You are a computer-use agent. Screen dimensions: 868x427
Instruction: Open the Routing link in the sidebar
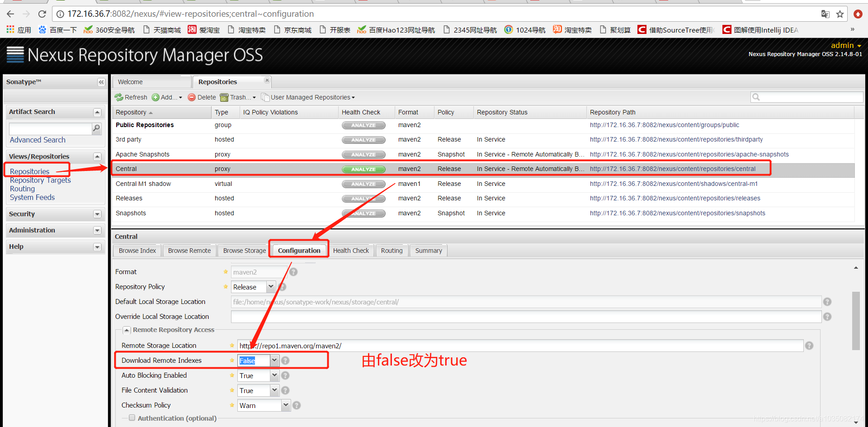pyautogui.click(x=22, y=189)
